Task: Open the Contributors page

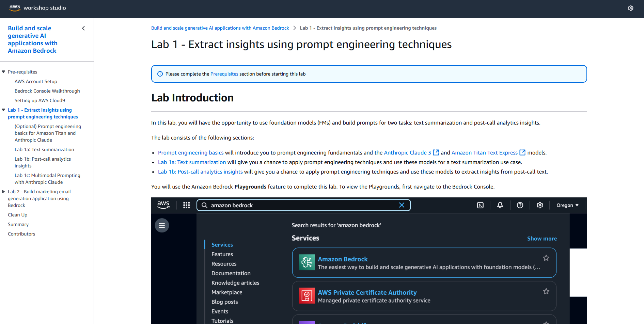Action: coord(21,234)
